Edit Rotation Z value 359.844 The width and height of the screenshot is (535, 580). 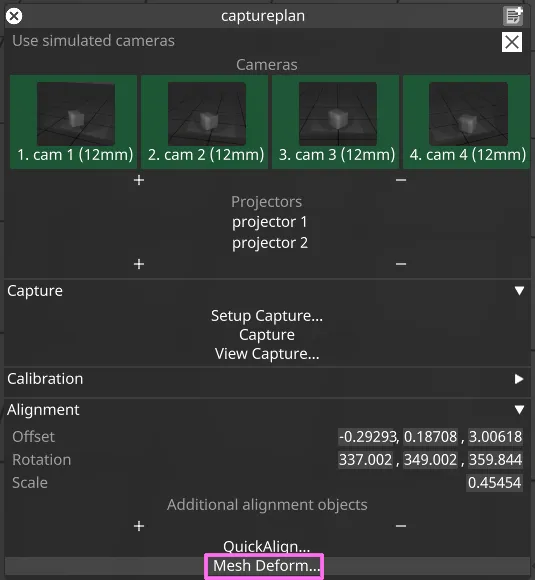pos(495,460)
